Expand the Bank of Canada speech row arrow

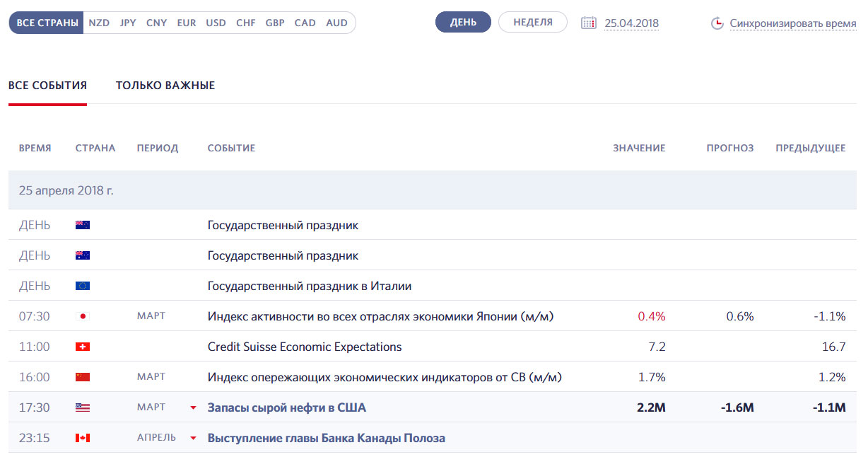192,439
